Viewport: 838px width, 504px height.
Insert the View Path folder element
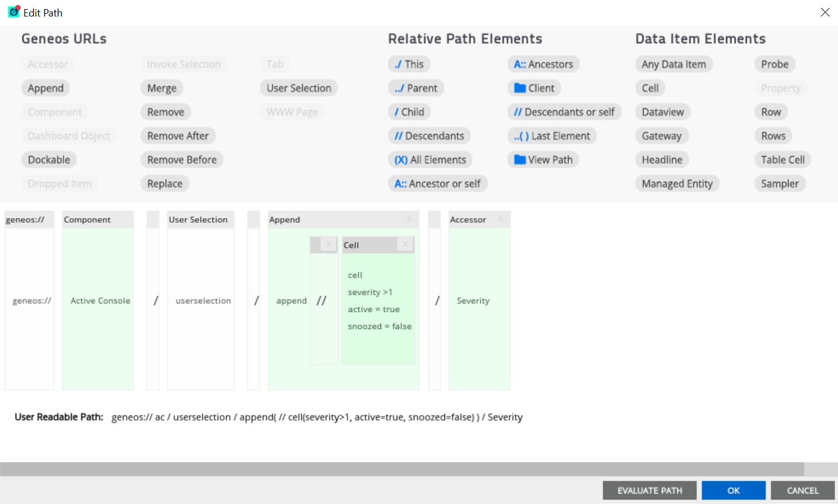coord(544,160)
